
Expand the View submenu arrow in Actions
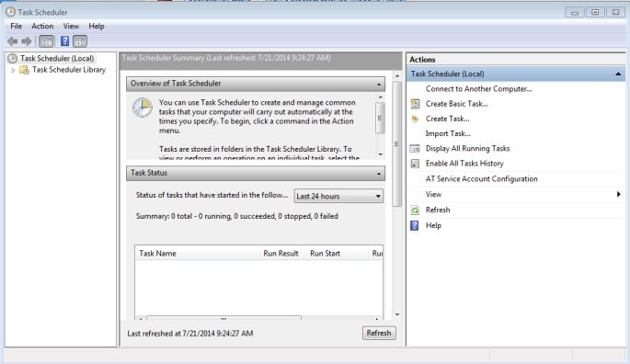coord(618,195)
